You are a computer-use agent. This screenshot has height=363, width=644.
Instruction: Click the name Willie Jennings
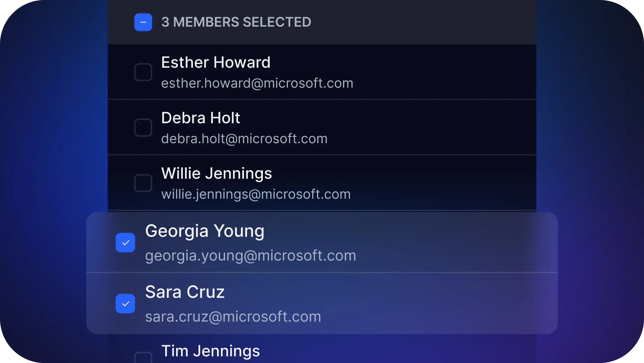pyautogui.click(x=217, y=173)
